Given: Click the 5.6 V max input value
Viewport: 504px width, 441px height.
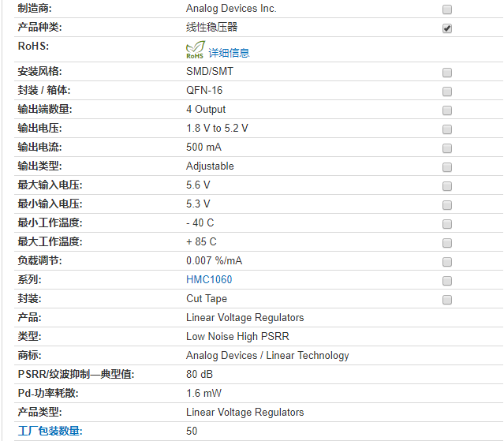Looking at the screenshot, I should [x=198, y=185].
